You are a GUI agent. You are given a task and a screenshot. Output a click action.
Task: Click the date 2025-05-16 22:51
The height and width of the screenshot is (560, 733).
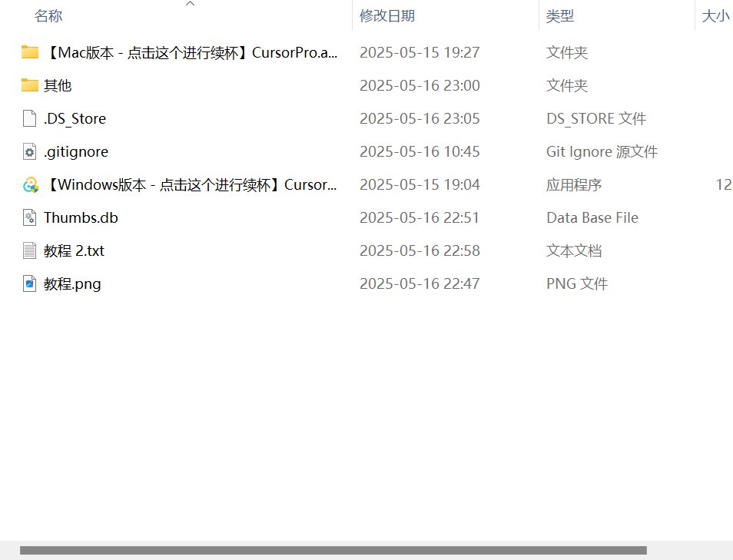420,218
